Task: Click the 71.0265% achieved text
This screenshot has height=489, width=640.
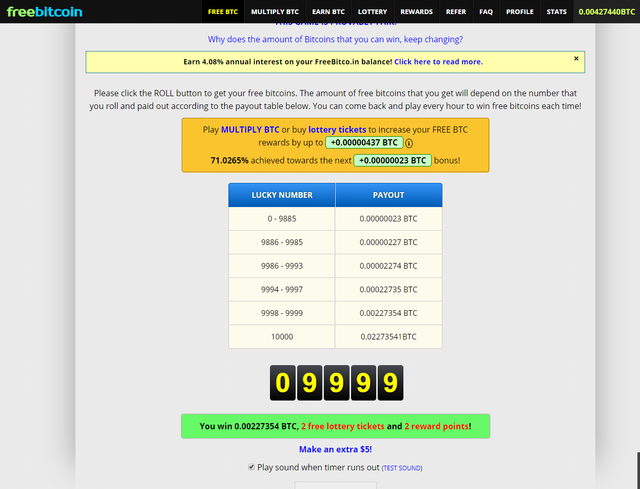Action: (x=229, y=160)
